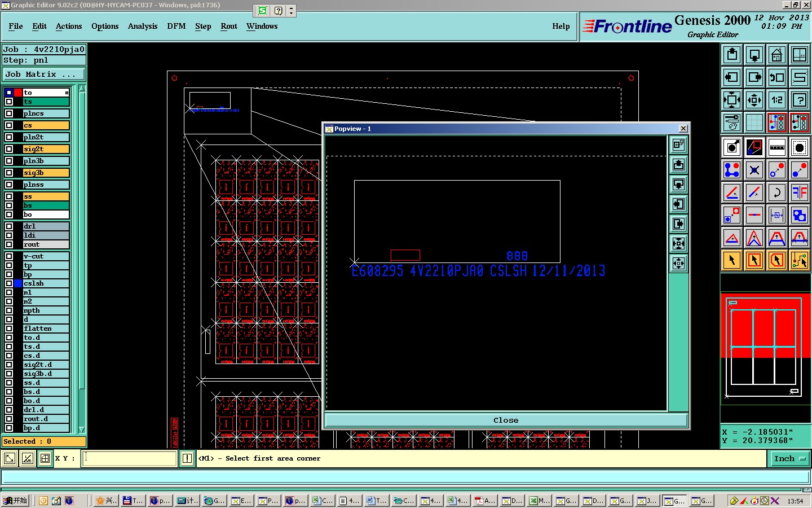Select the sig3b layer name

click(x=46, y=173)
